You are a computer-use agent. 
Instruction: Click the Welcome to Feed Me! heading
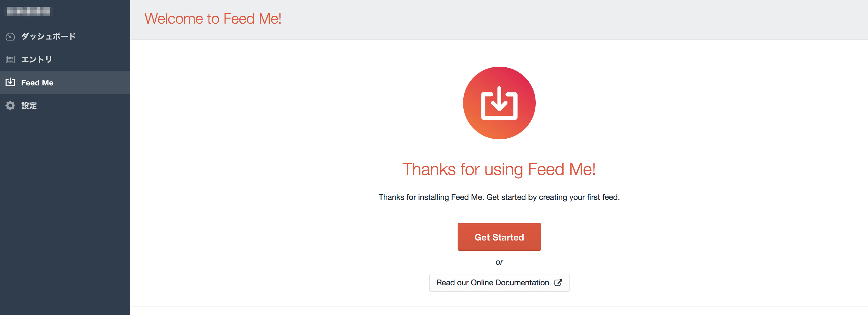click(214, 18)
